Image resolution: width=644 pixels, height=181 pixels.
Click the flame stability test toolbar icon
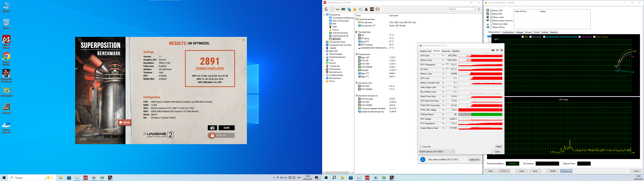(x=355, y=9)
